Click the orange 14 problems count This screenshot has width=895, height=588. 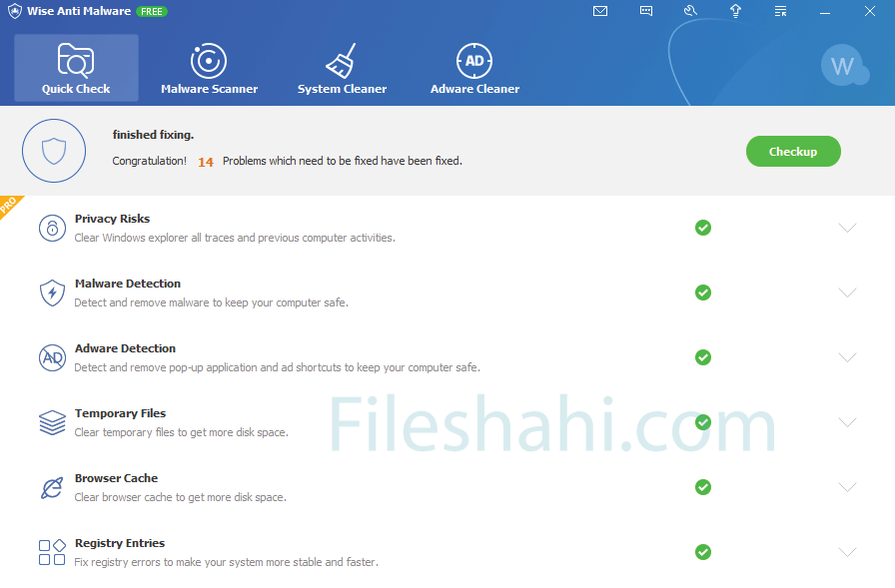(206, 162)
